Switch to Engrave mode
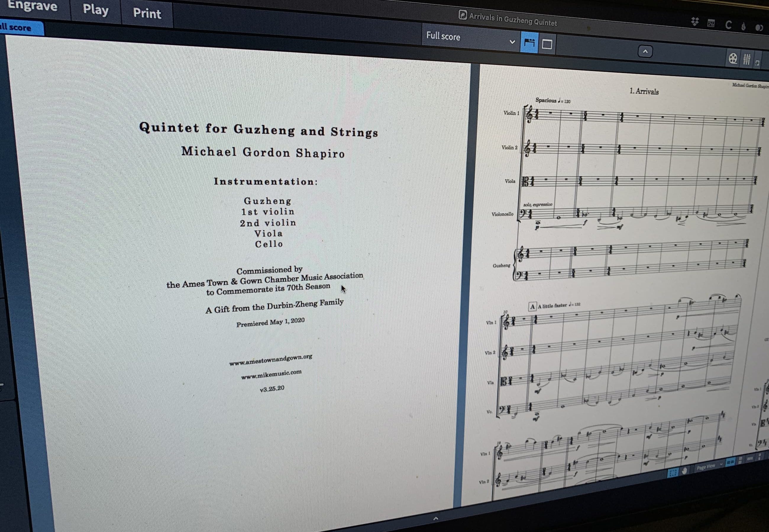 click(32, 6)
